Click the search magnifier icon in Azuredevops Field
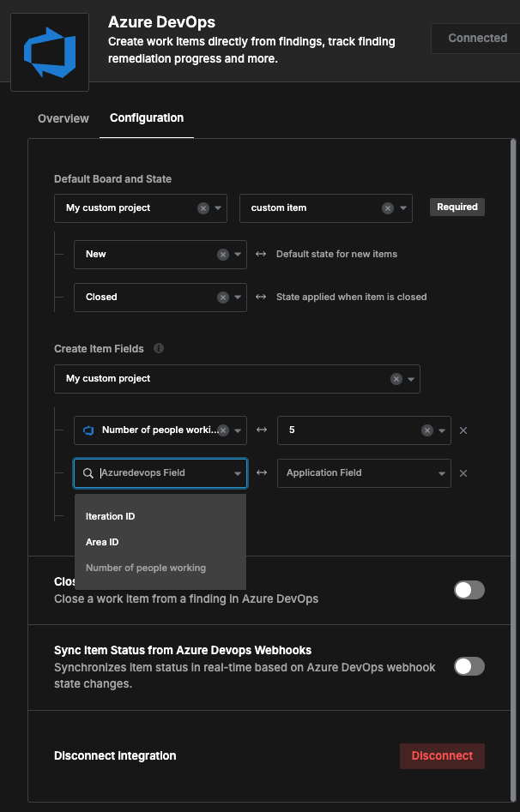This screenshot has width=520, height=812. [88, 473]
